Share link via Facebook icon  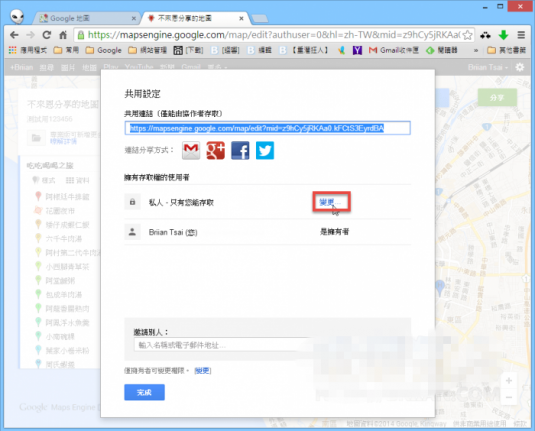(240, 150)
